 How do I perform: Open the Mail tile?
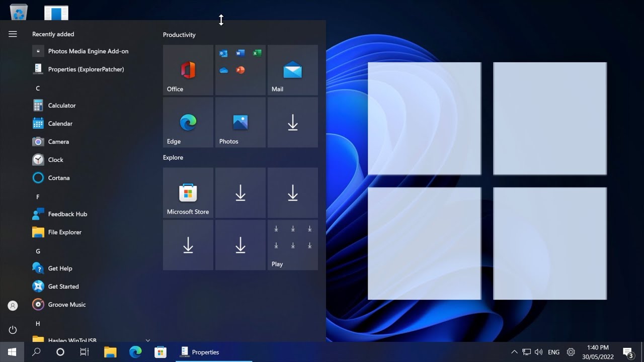(293, 70)
